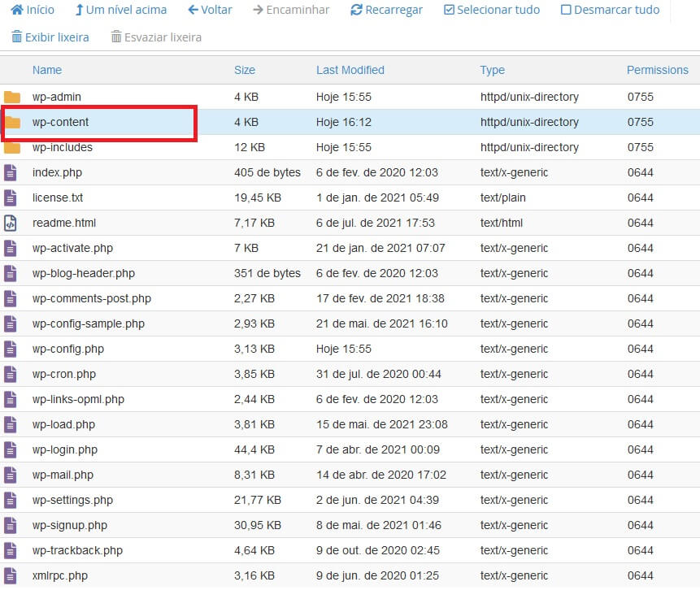Select the wp-comments-post.php file name

coord(92,298)
